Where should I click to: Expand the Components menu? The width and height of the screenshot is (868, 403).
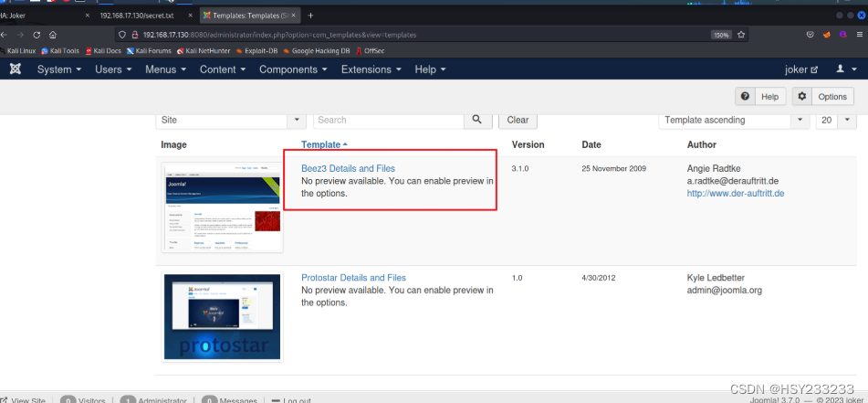tap(293, 69)
